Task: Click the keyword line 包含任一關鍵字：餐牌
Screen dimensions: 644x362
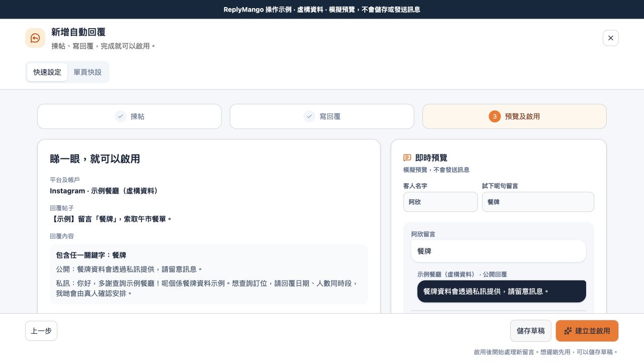Action: 91,255
